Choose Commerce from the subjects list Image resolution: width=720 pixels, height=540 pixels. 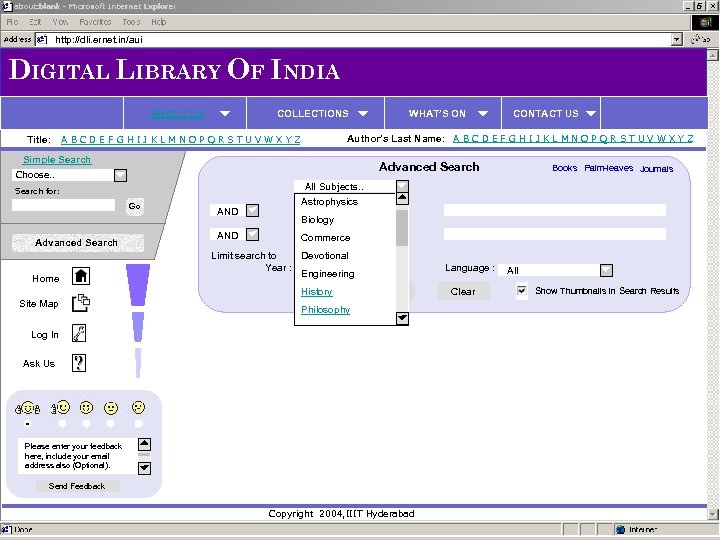click(x=326, y=237)
